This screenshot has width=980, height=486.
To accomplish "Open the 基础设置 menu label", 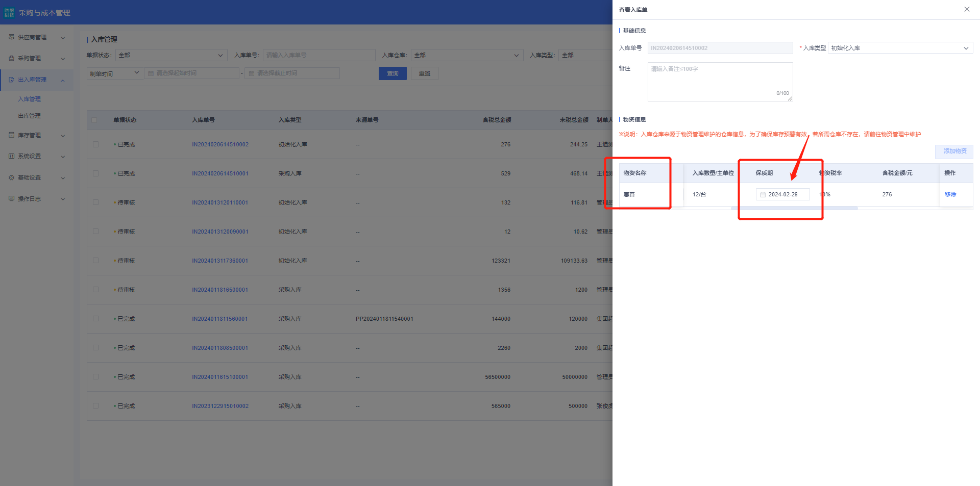I will 29,177.
